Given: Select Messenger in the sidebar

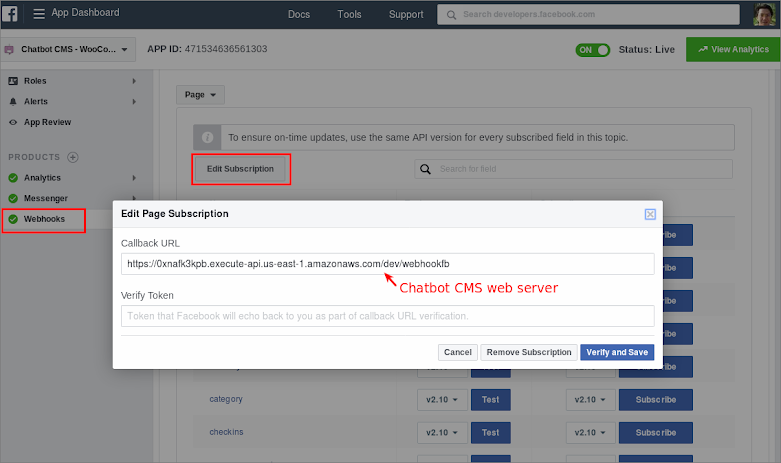Looking at the screenshot, I should tap(46, 198).
